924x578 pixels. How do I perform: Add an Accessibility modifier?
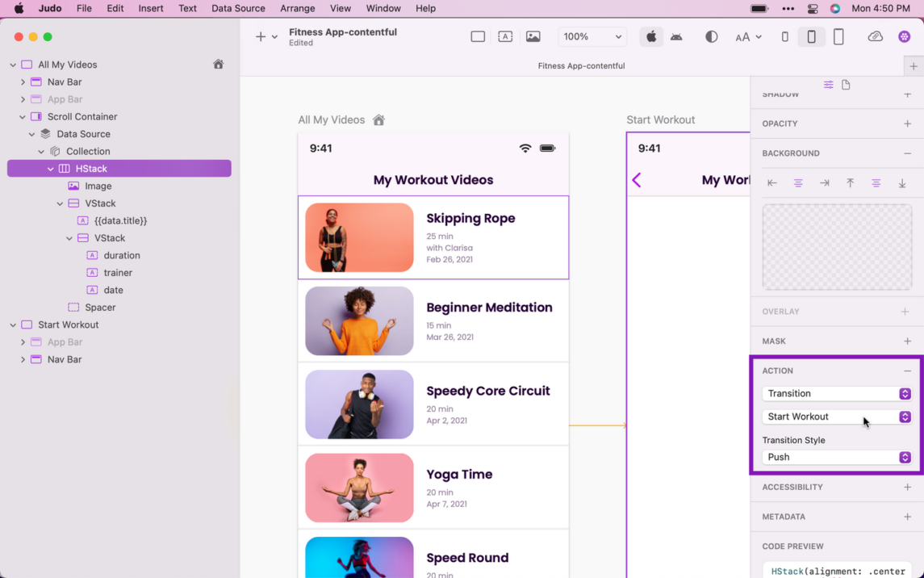pyautogui.click(x=907, y=488)
